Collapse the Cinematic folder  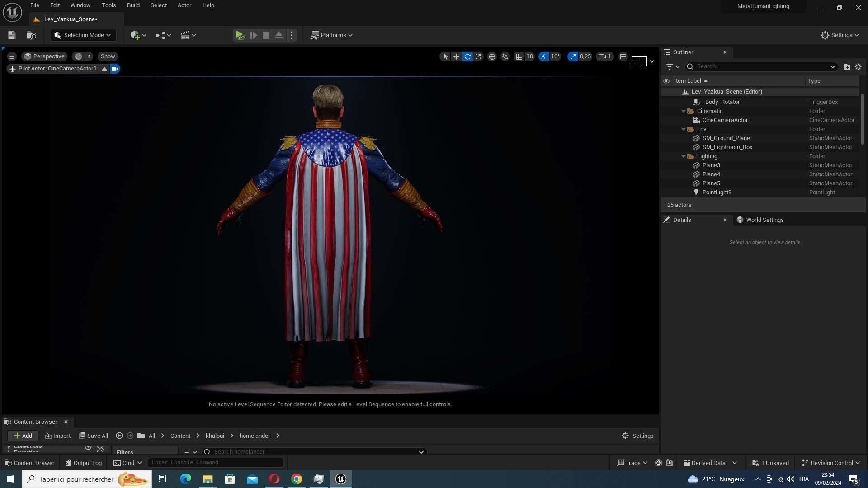click(x=684, y=111)
